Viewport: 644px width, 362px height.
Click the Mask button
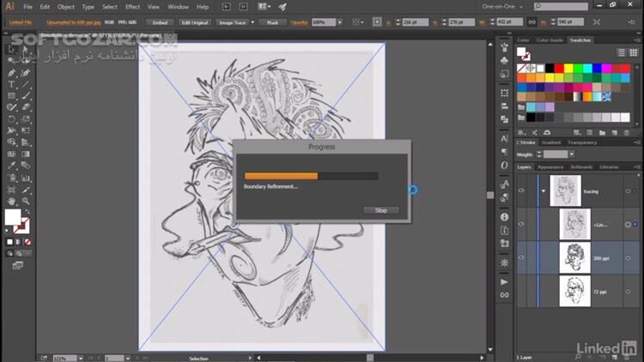pos(272,22)
